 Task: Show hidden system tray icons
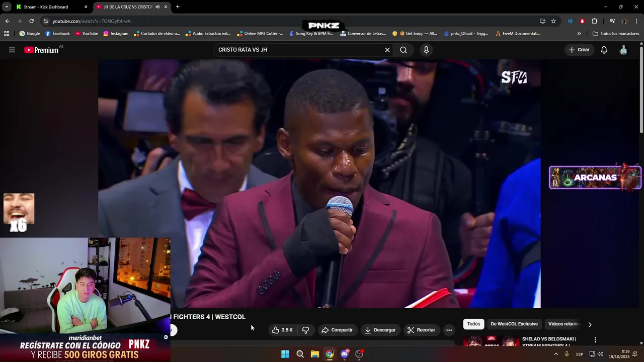click(556, 354)
